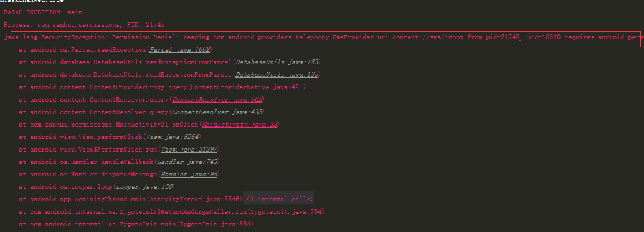This screenshot has height=232, width=644.
Task: Click the Process com.sanhui.permissions PID line
Action: click(84, 25)
